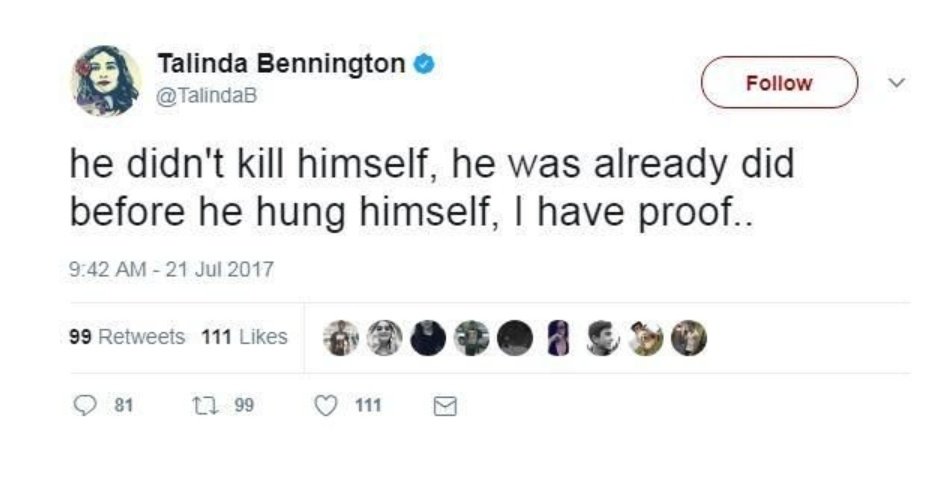Open the Talinda Bennington display name link
Image resolution: width=938 pixels, height=485 pixels.
pyautogui.click(x=280, y=64)
